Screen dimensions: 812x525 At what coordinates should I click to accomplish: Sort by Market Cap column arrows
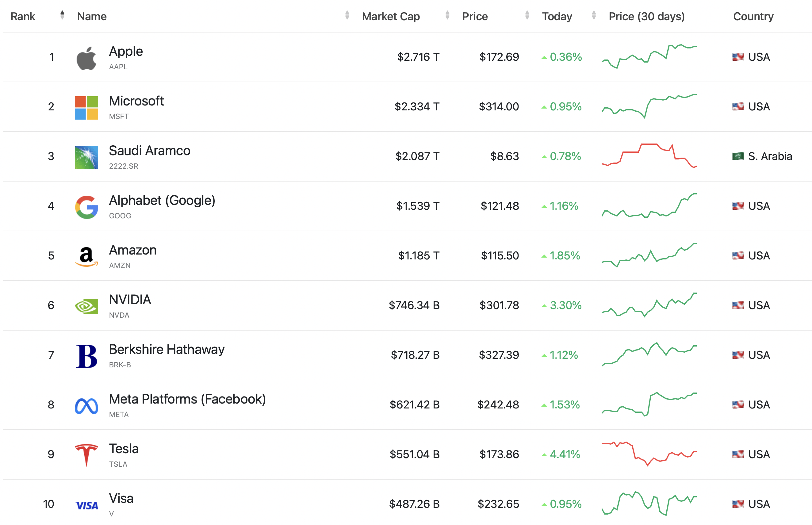click(447, 15)
